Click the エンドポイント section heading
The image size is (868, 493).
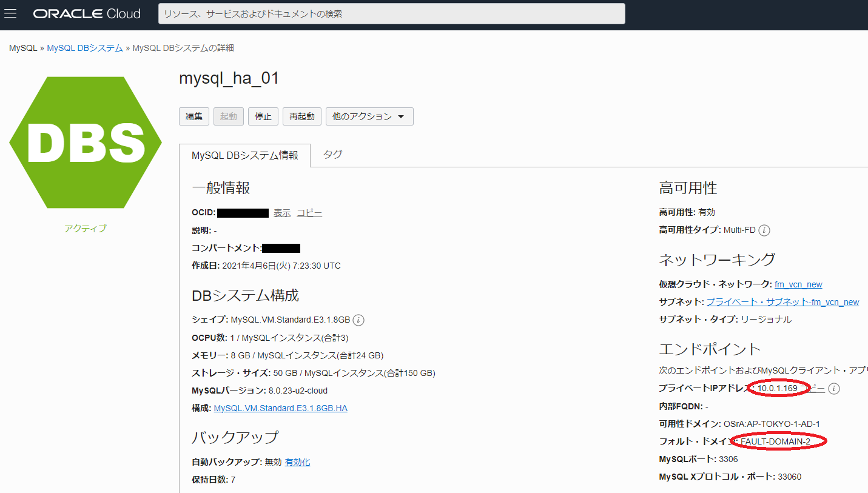pyautogui.click(x=710, y=349)
